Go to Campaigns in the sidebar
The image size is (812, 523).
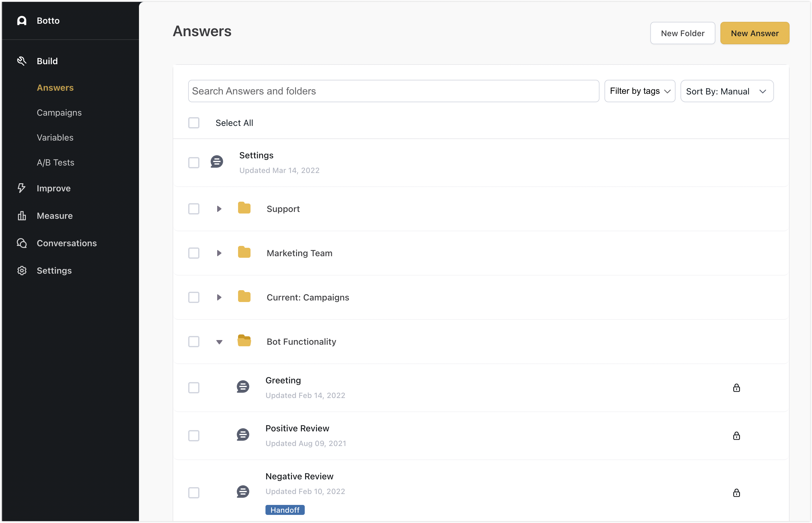[59, 113]
